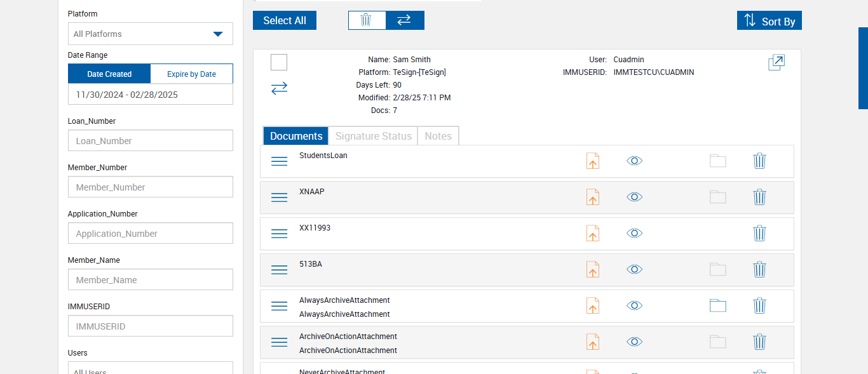Delete the XNAAP document

pos(759,197)
